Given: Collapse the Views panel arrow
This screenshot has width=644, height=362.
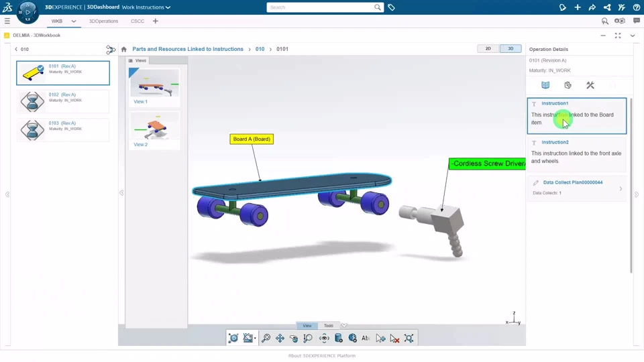Looking at the screenshot, I should pos(121,193).
